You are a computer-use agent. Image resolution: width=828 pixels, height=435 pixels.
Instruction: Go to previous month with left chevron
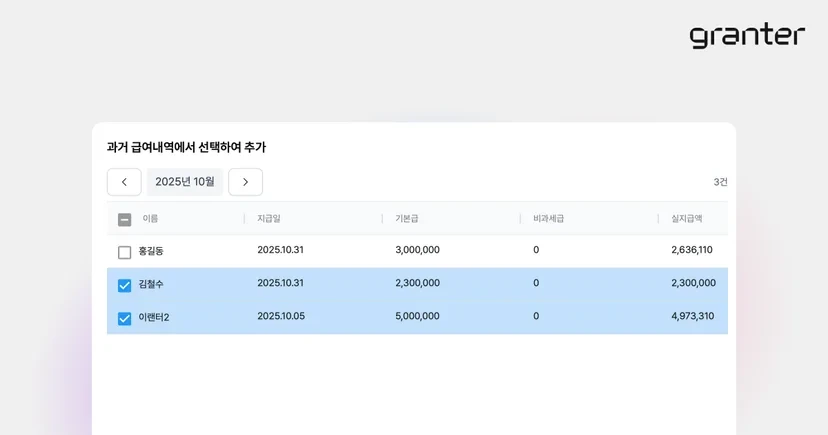(124, 182)
